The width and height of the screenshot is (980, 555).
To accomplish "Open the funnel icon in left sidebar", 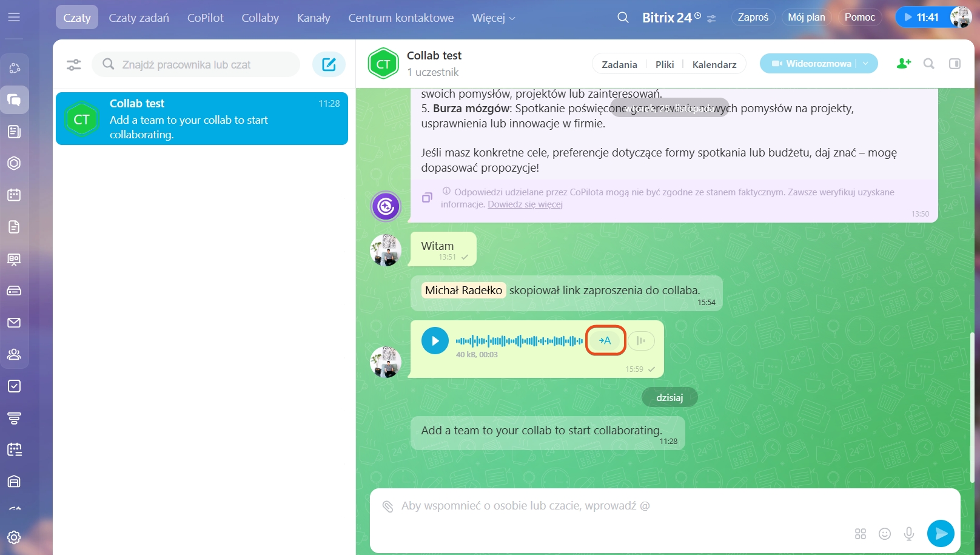I will (x=14, y=418).
